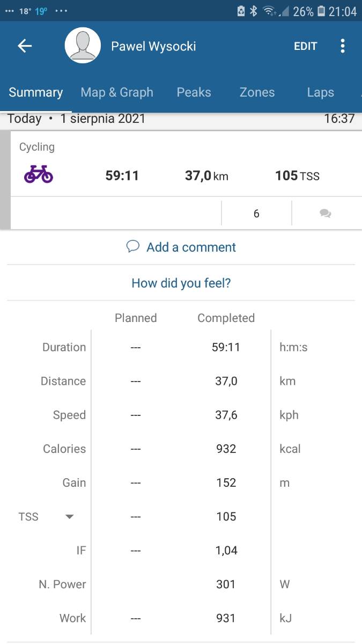Viewport: 362px width, 644px height.
Task: Expand the TSS dropdown arrow
Action: [69, 517]
